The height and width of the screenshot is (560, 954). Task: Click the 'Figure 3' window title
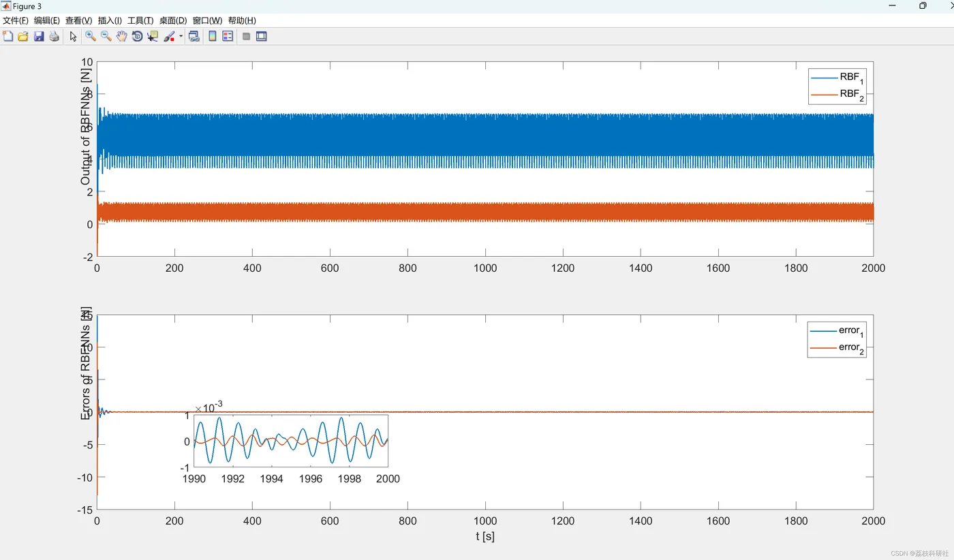pos(27,6)
